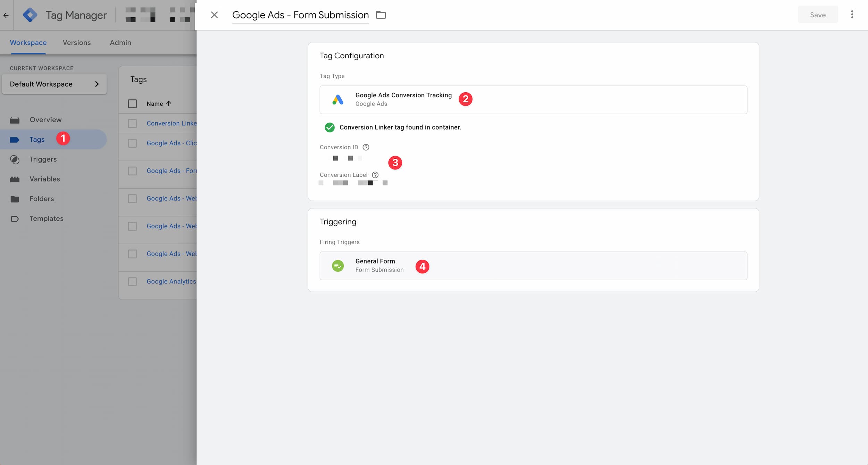Screen dimensions: 868x465
Task: Check the Google Ads - Clic tag checkbox
Action: 132,143
